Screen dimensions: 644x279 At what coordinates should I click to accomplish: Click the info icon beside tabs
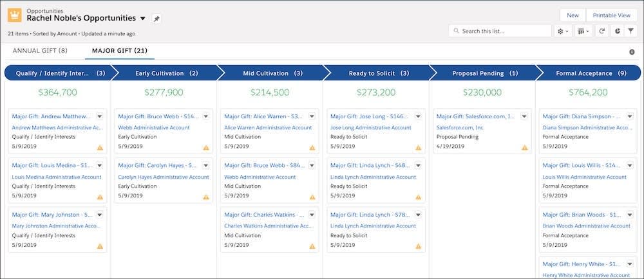click(632, 52)
